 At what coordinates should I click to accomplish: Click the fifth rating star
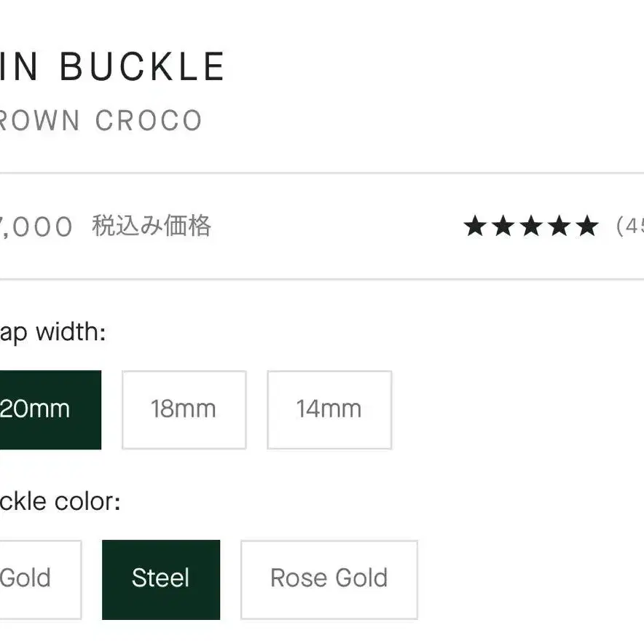click(586, 227)
